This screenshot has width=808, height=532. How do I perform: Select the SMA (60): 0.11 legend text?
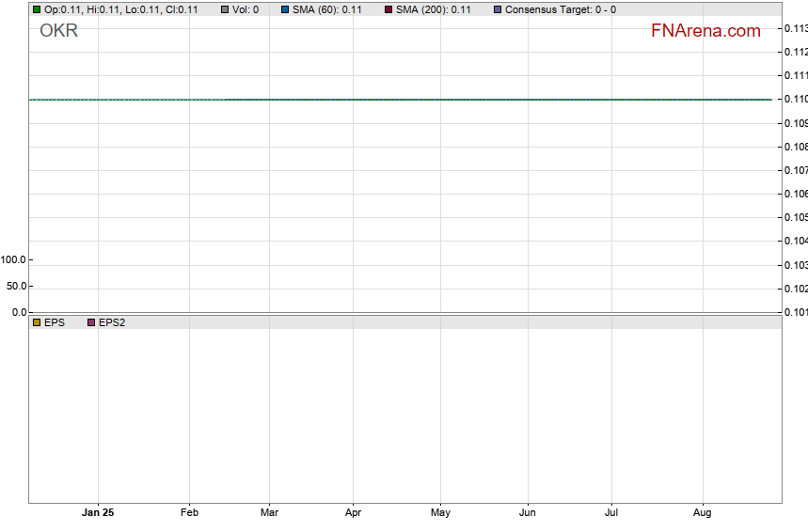pos(326,9)
